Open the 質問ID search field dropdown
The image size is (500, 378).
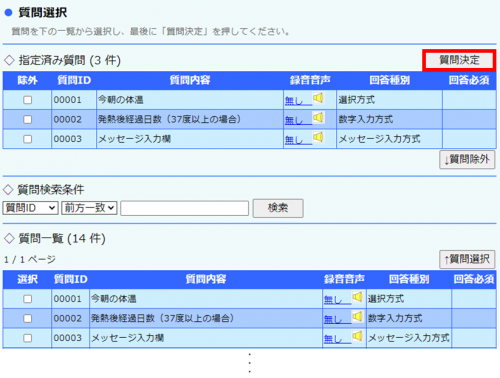(30, 208)
